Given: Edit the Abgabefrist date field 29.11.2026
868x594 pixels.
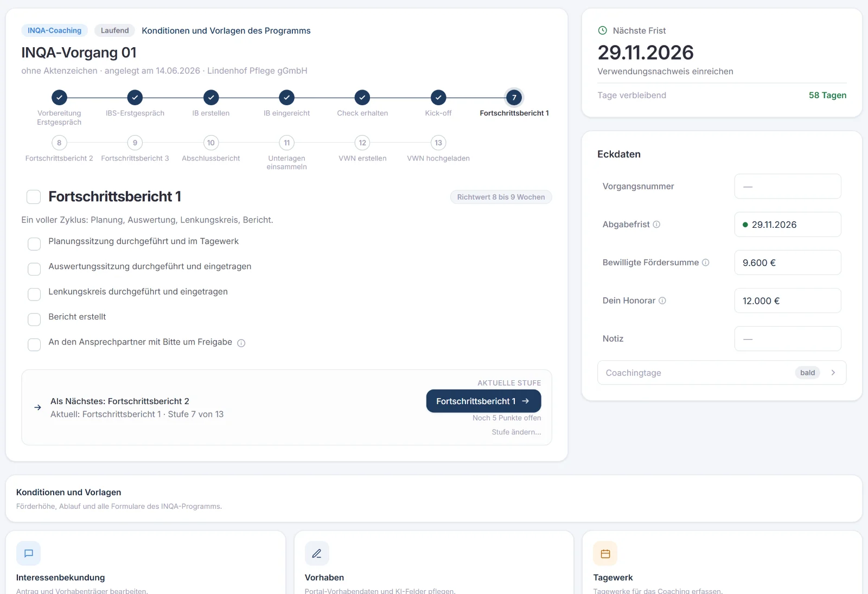Looking at the screenshot, I should 788,225.
